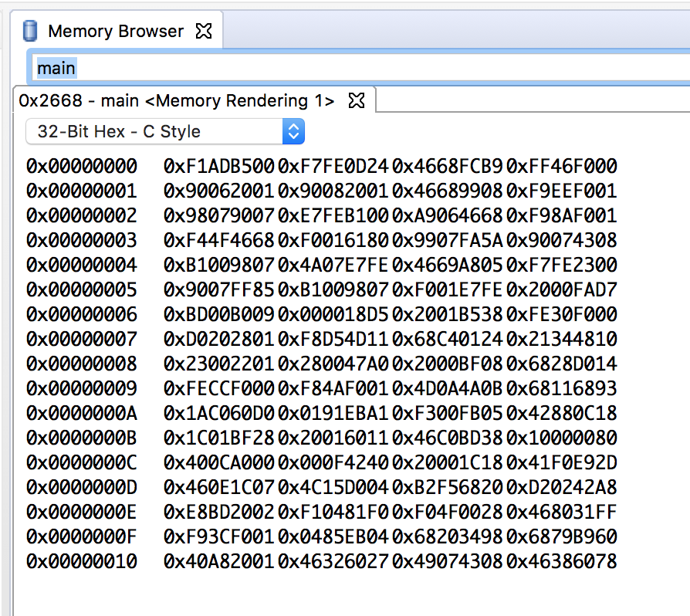Select memory value 0x4A07E7FE
This screenshot has height=616, width=690.
pos(333,265)
